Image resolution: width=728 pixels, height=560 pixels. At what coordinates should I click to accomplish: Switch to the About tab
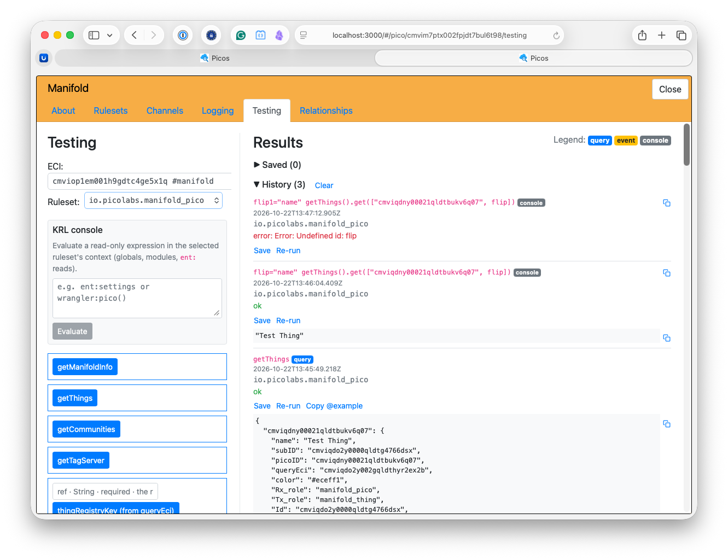click(63, 110)
